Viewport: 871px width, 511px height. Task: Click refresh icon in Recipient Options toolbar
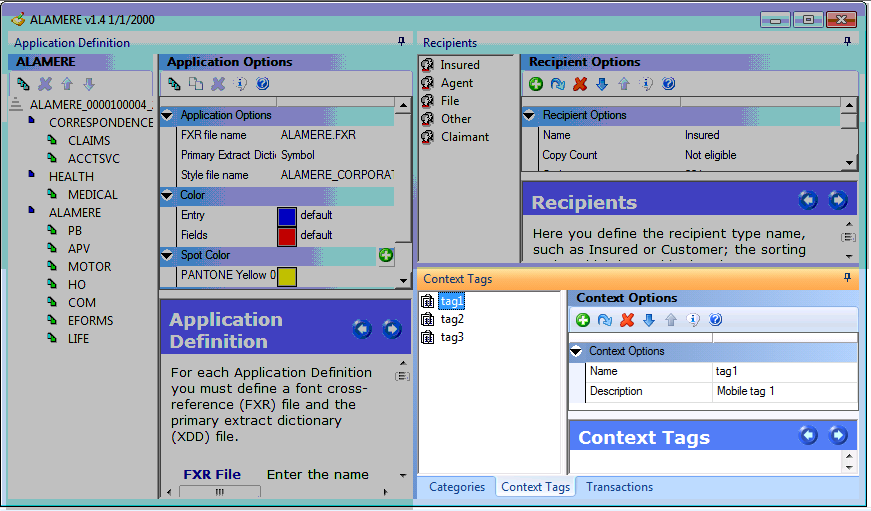tap(558, 84)
